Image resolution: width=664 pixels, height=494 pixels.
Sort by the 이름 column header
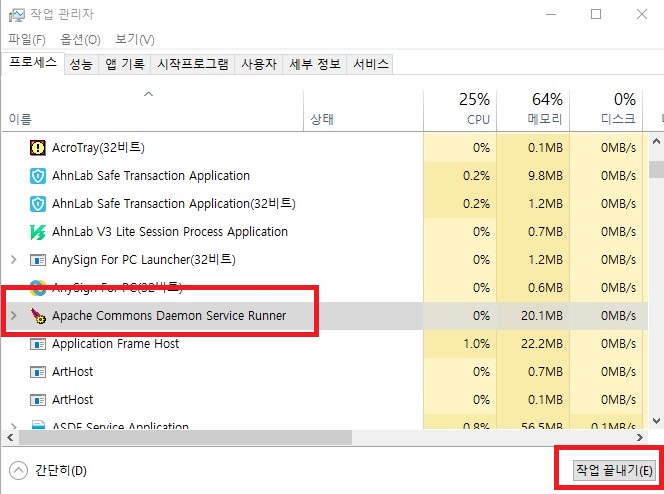[x=152, y=110]
